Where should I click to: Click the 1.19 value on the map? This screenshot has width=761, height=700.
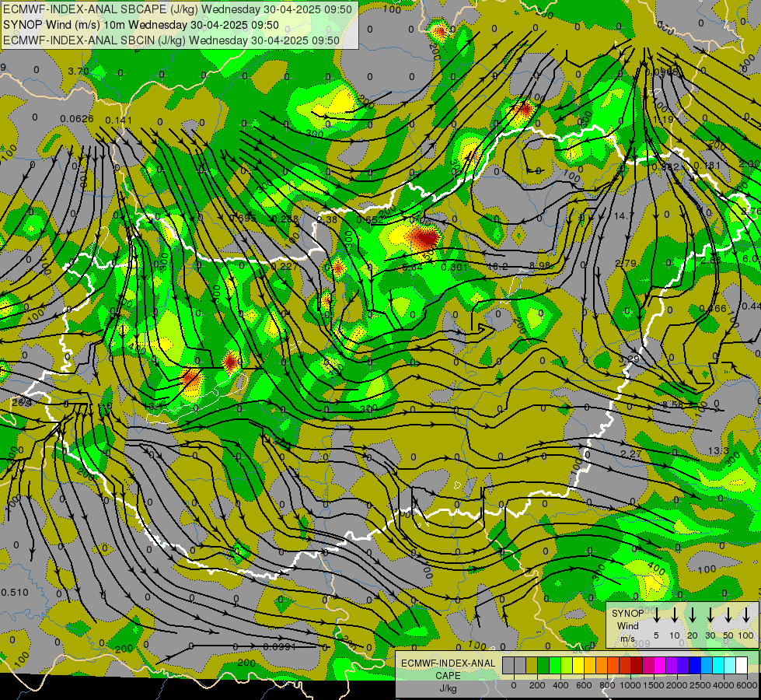pos(664,119)
